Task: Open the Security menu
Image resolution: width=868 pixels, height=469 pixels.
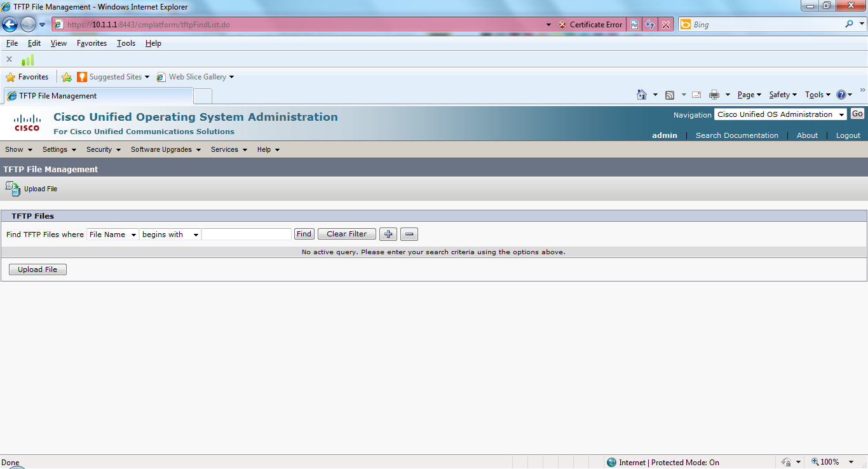Action: tap(104, 149)
